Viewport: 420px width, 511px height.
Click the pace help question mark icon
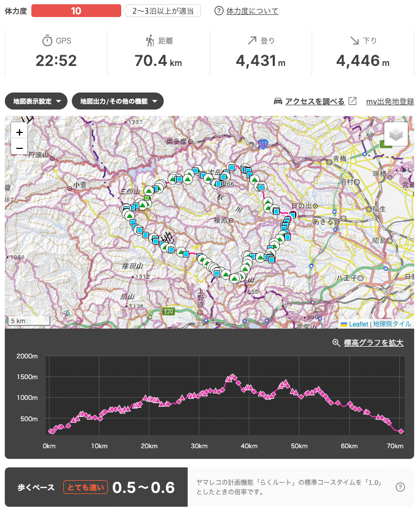click(401, 487)
